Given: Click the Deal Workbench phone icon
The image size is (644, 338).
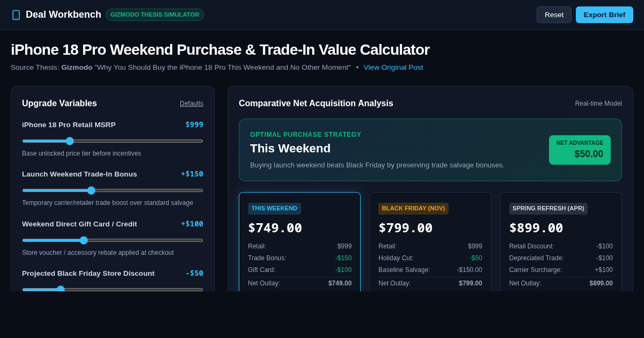Looking at the screenshot, I should [x=16, y=15].
